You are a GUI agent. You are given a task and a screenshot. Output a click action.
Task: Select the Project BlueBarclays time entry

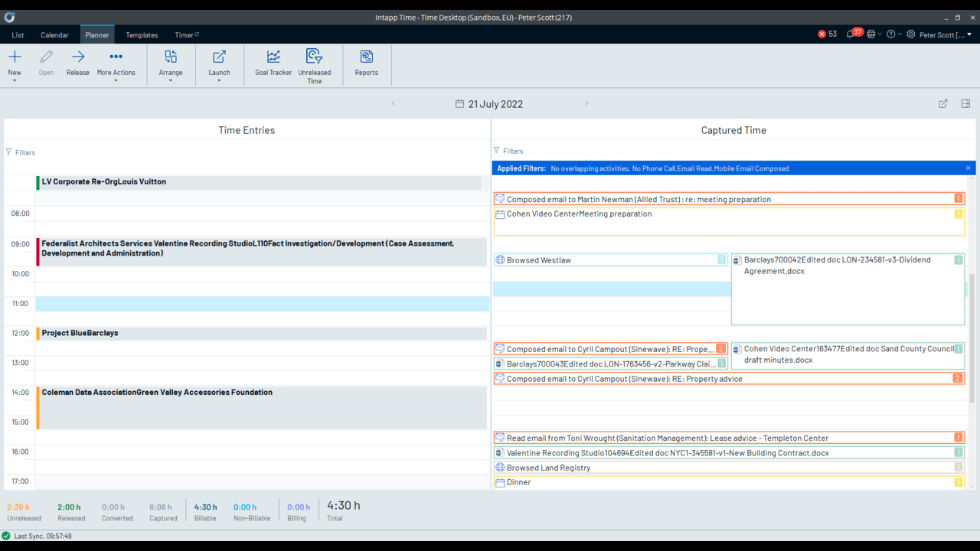[x=262, y=334]
